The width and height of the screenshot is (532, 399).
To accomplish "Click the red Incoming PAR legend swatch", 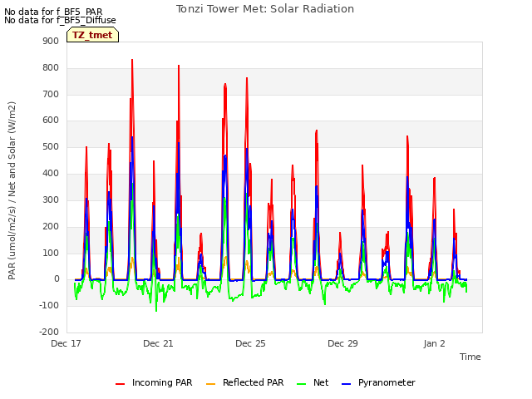I will (120, 384).
